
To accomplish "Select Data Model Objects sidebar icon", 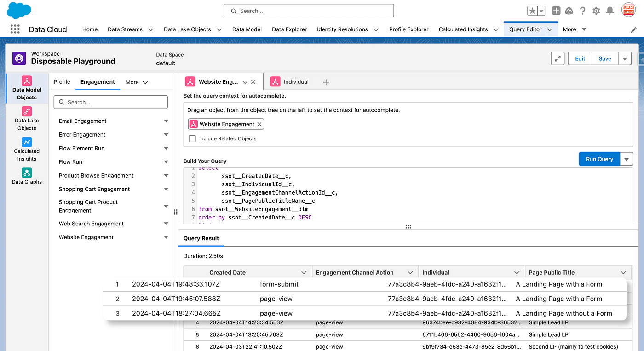I will pyautogui.click(x=27, y=88).
